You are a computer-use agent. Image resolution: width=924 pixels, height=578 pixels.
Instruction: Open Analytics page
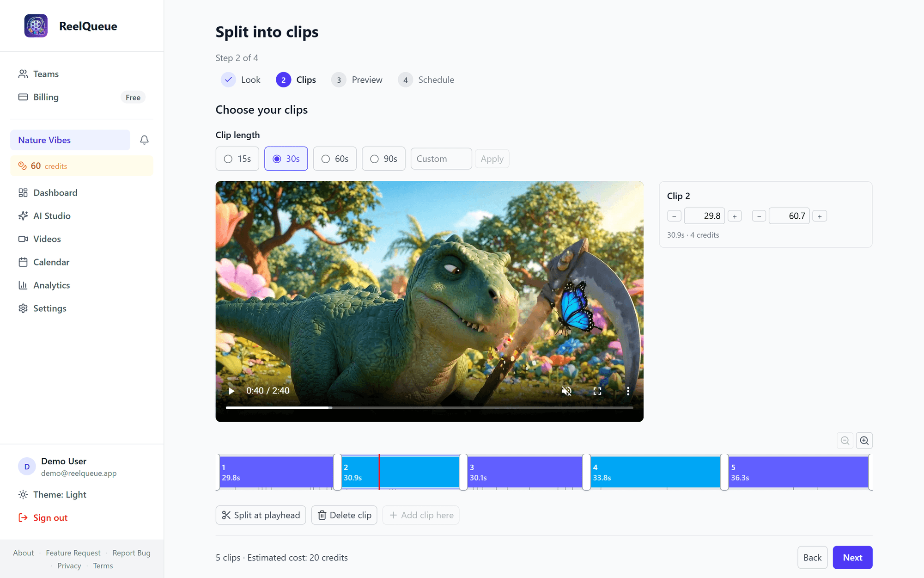pyautogui.click(x=82, y=285)
